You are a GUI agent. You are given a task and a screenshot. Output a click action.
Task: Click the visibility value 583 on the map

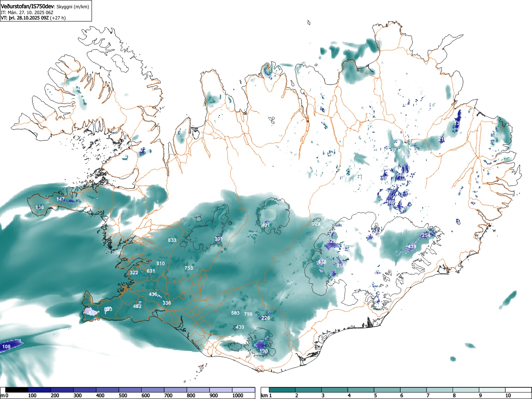pos(235,313)
